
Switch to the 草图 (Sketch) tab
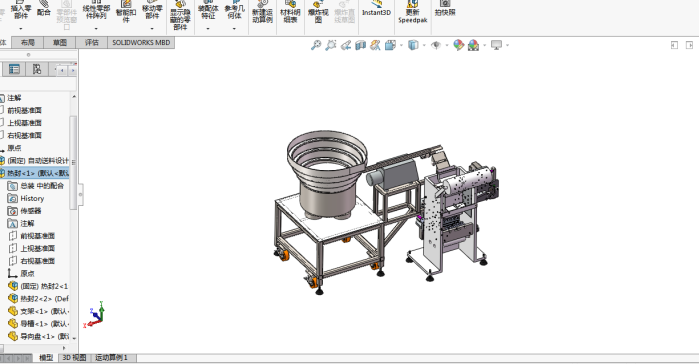click(x=60, y=43)
